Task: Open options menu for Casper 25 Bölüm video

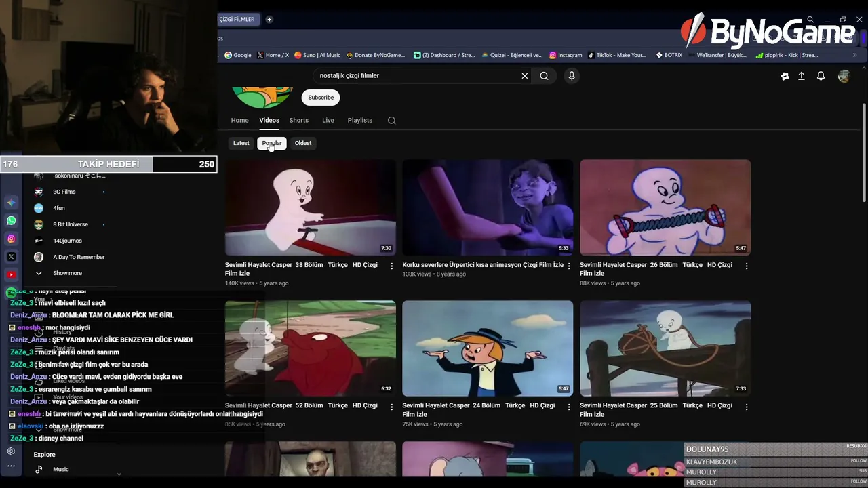Action: [x=746, y=407]
